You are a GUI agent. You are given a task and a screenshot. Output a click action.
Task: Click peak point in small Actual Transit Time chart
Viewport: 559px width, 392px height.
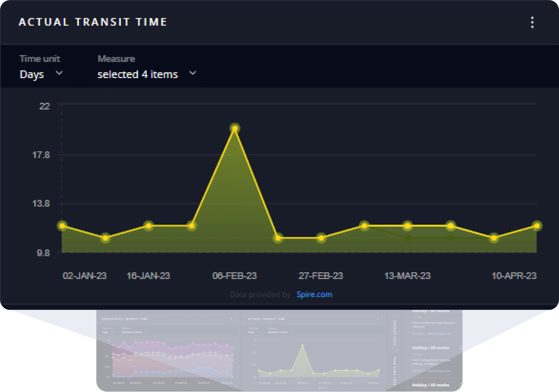[303, 346]
